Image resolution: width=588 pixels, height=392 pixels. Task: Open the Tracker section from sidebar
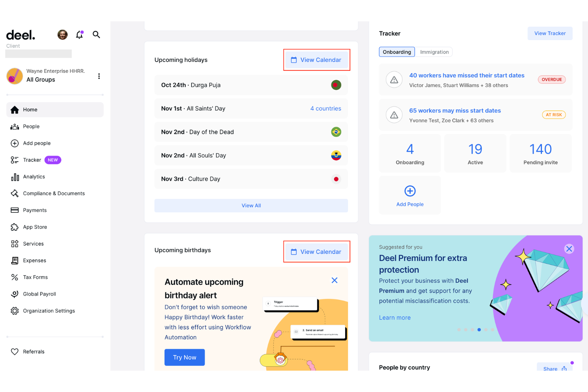pos(32,160)
